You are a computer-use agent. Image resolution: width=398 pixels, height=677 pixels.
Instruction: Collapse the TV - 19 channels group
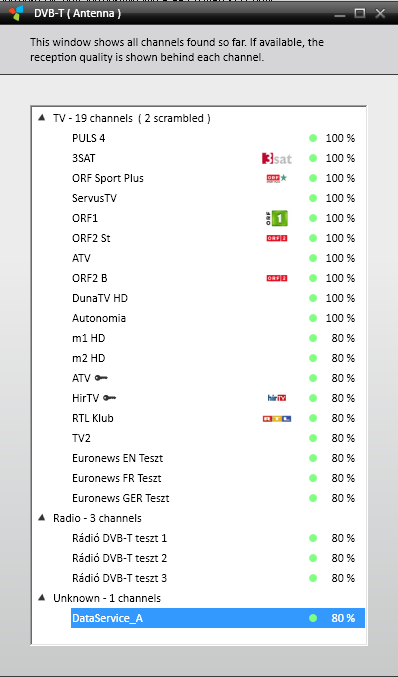click(x=42, y=117)
